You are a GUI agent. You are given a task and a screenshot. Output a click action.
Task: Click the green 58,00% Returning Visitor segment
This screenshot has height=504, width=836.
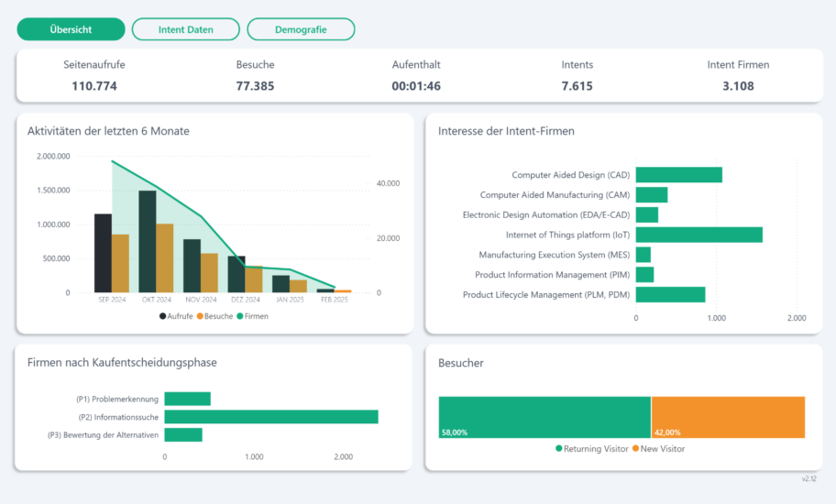coord(544,418)
